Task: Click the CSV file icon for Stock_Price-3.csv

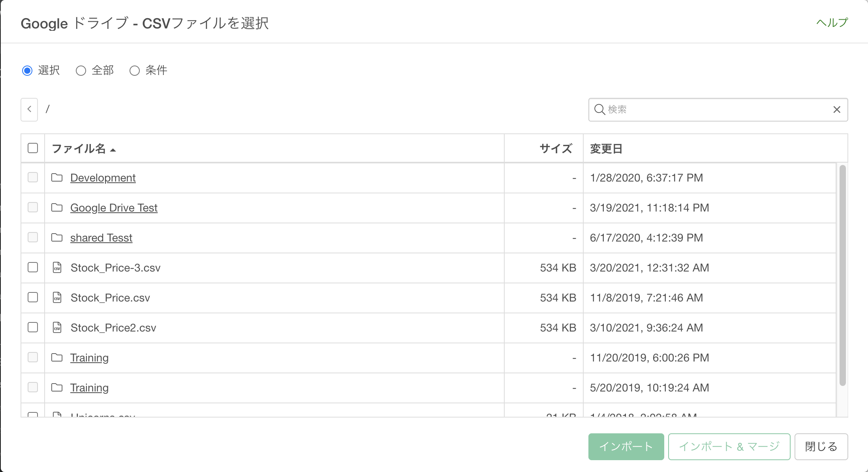Action: 57,268
